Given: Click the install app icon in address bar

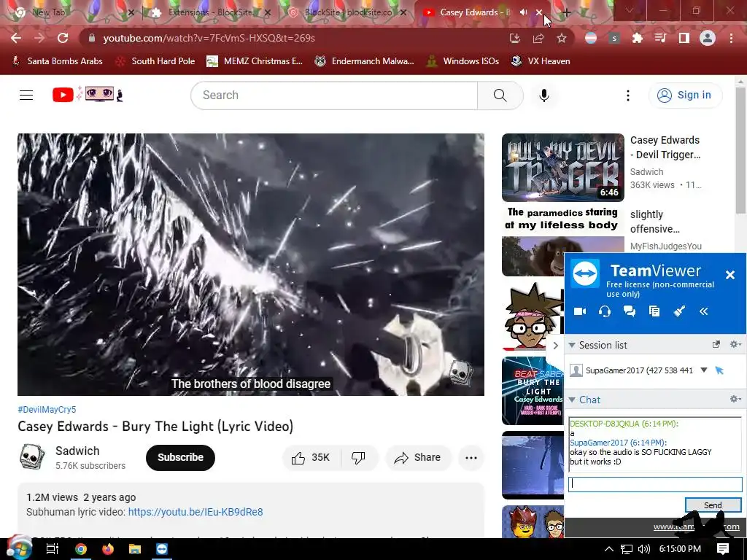Looking at the screenshot, I should (x=514, y=38).
